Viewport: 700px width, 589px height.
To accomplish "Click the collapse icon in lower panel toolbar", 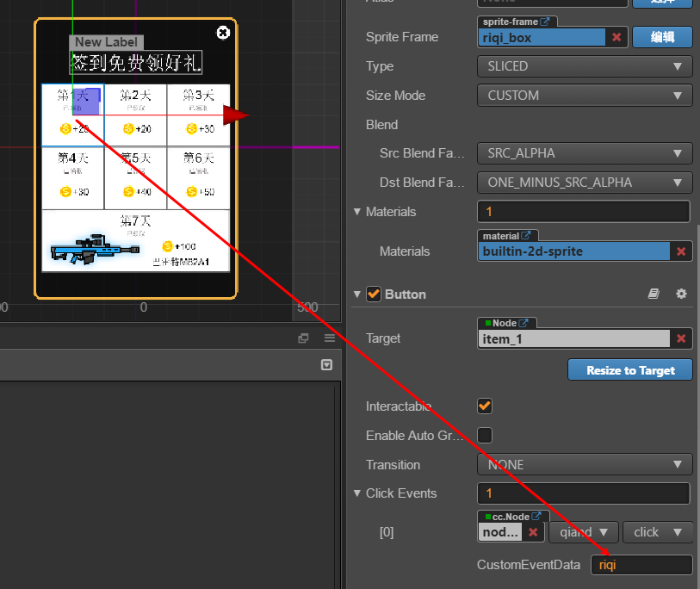I will tap(327, 365).
